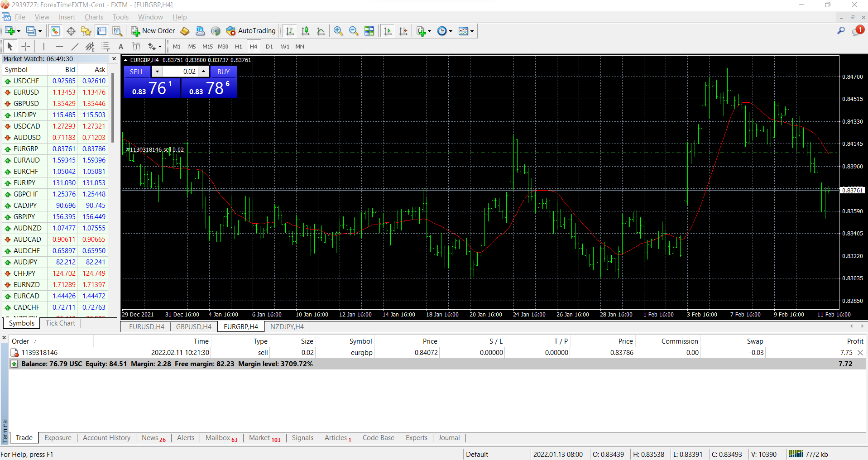Open the Periods clock dropdown
Viewport: 868px width, 460px height.
coord(445,31)
